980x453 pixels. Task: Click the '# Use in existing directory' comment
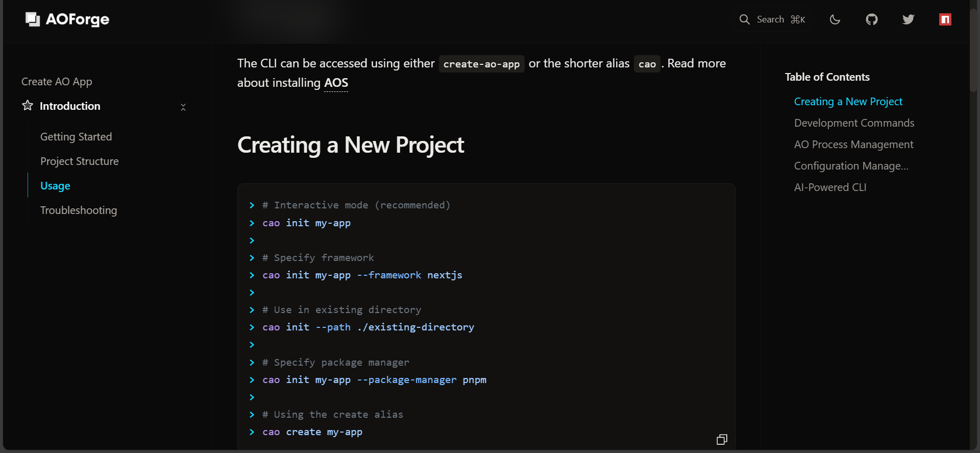coord(341,310)
